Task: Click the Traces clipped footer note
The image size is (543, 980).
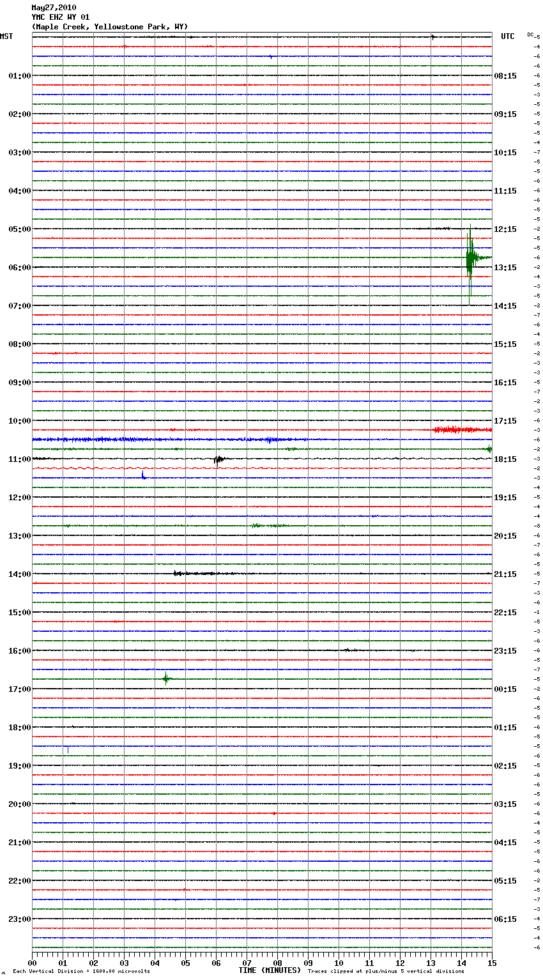Action: click(386, 971)
